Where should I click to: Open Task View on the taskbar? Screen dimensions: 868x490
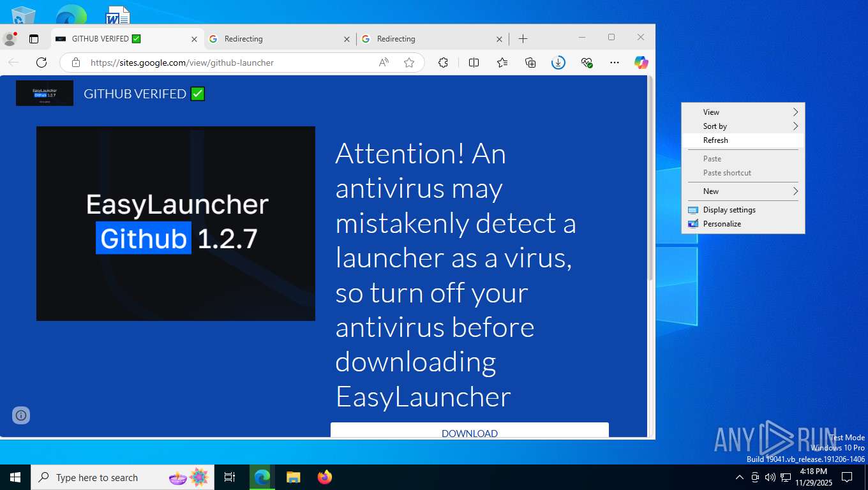click(230, 477)
